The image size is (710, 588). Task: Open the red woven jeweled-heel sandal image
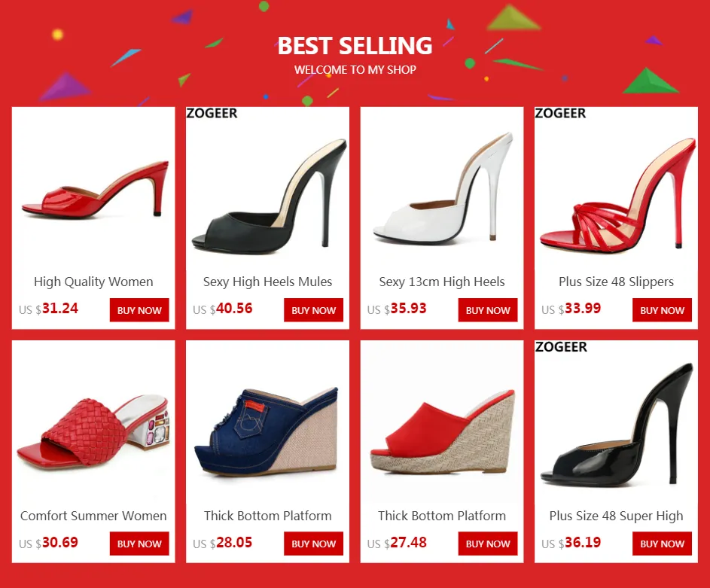click(93, 422)
